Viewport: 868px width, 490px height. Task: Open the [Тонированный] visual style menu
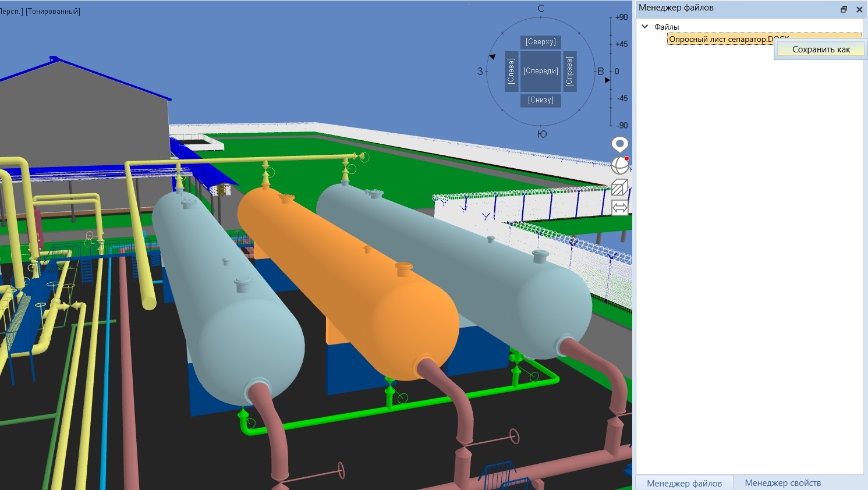pyautogui.click(x=53, y=12)
